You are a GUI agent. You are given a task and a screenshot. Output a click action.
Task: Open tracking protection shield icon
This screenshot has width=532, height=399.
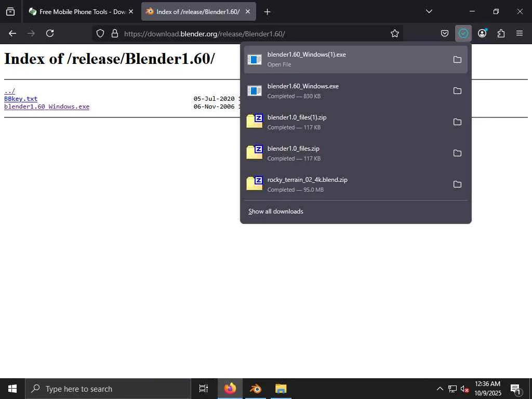coord(100,33)
